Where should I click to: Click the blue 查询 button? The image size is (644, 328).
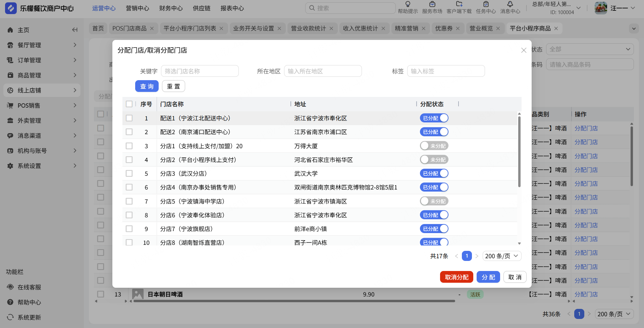pos(147,86)
